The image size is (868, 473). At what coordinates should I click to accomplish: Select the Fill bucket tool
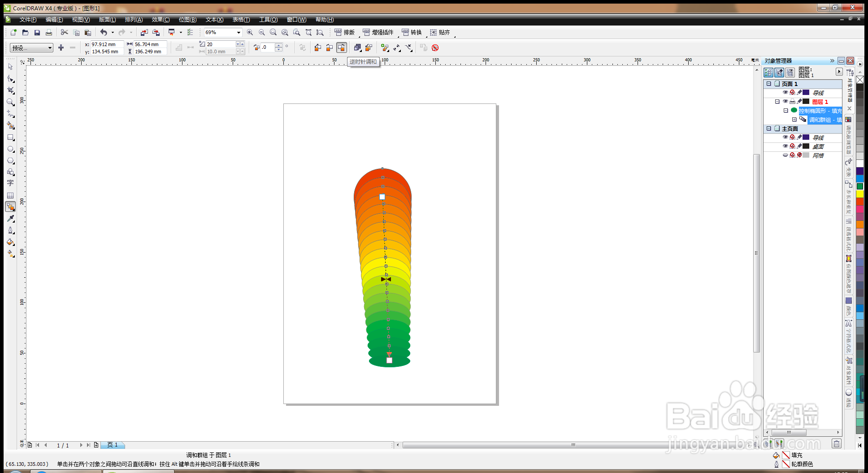point(10,242)
